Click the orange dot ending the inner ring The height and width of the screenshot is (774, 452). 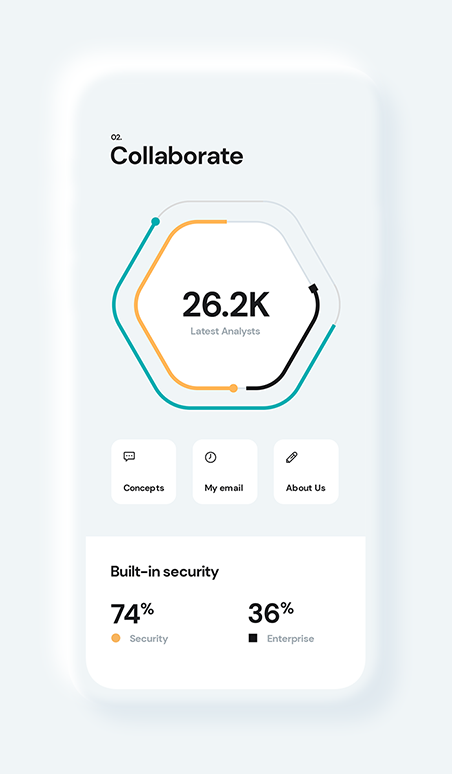point(233,388)
